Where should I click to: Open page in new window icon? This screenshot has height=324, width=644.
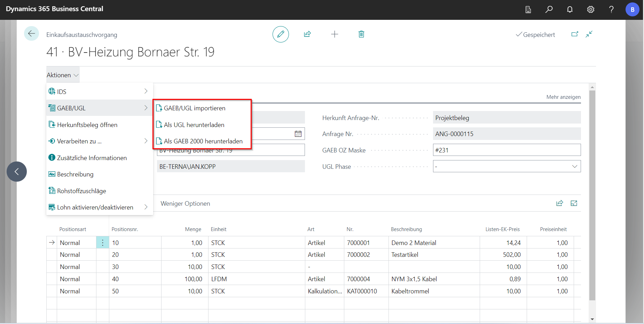pos(575,34)
